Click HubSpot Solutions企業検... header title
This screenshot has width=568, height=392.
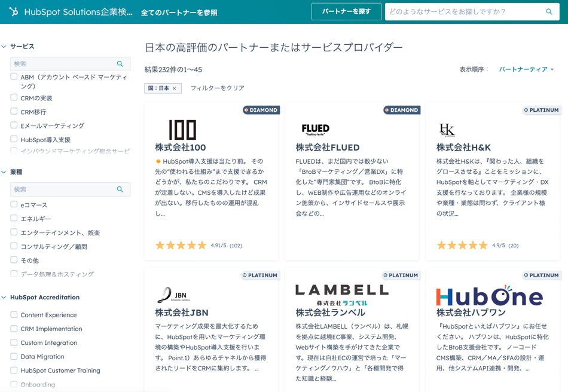(x=78, y=12)
